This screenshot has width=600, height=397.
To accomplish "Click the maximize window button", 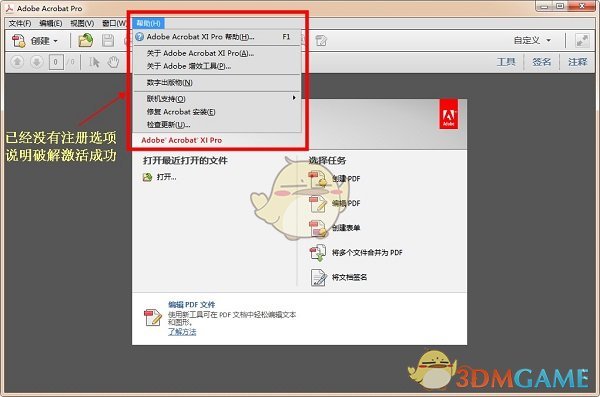I will click(x=560, y=6).
